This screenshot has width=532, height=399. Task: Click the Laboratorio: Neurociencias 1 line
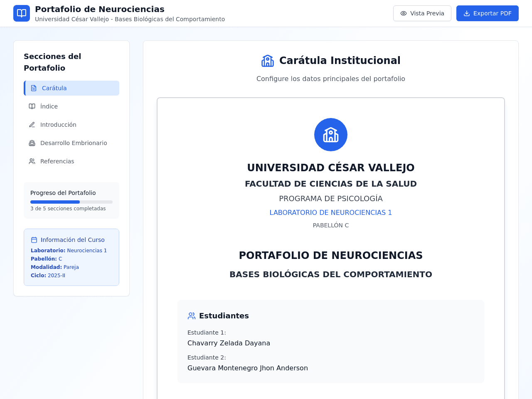pyautogui.click(x=69, y=251)
